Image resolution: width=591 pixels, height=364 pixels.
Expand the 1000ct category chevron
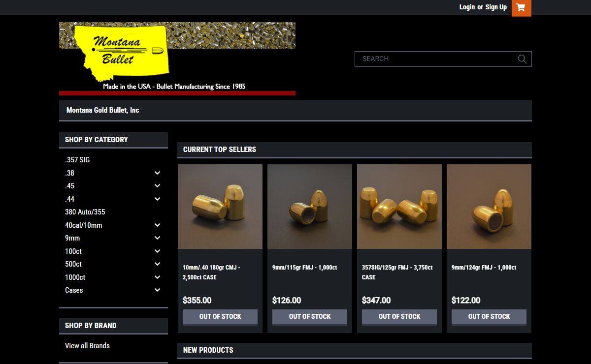coord(157,277)
